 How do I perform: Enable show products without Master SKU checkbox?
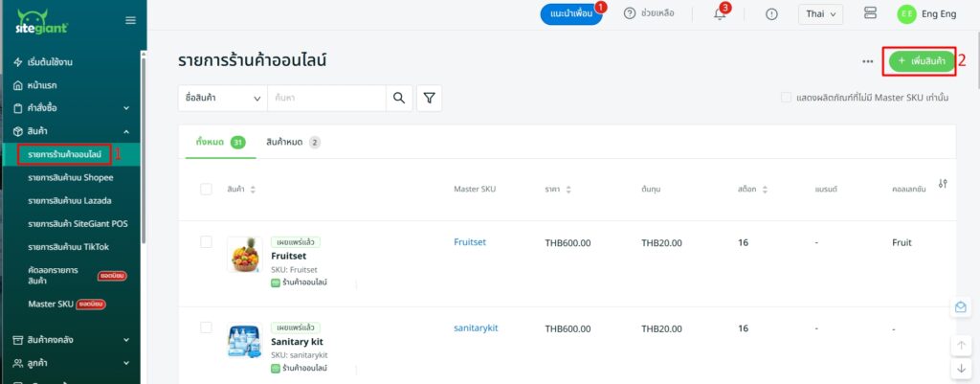(x=787, y=99)
